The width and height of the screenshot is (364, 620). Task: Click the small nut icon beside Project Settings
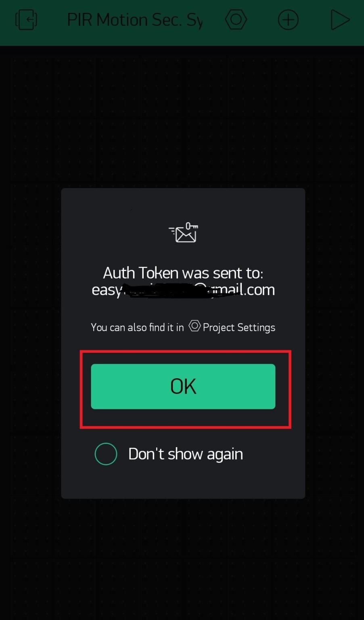click(195, 326)
